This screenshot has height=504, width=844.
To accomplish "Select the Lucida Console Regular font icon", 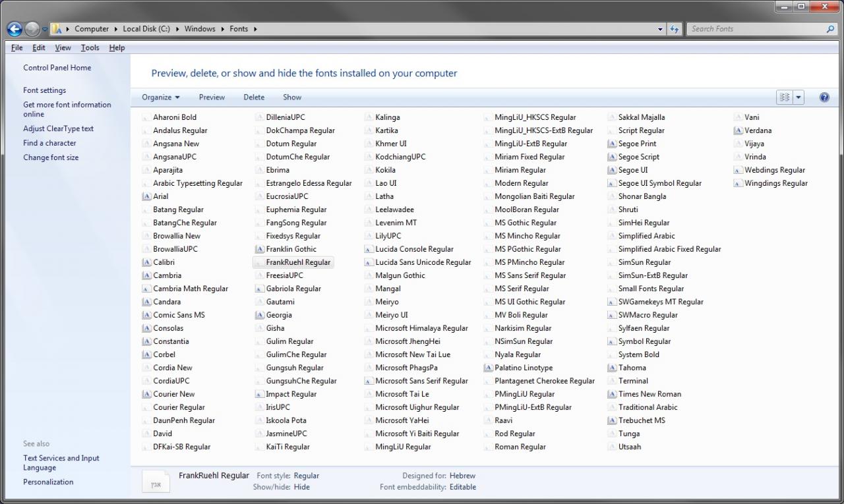I will pyautogui.click(x=369, y=249).
